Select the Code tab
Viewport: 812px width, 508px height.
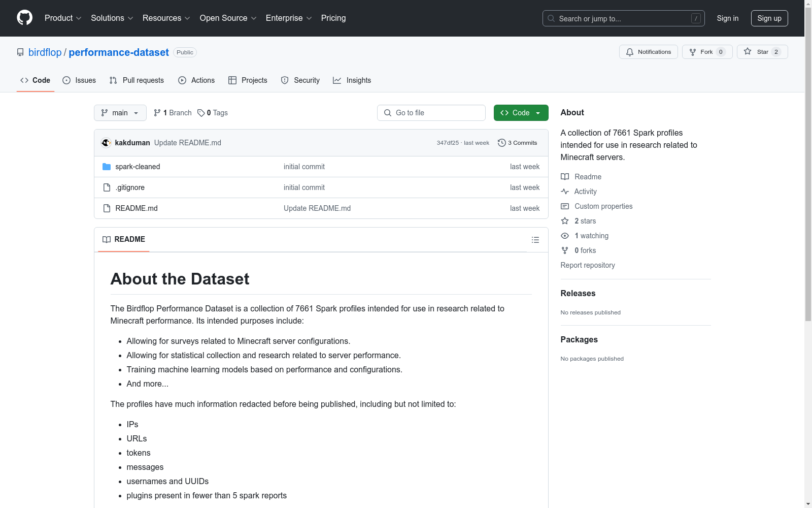tap(35, 80)
